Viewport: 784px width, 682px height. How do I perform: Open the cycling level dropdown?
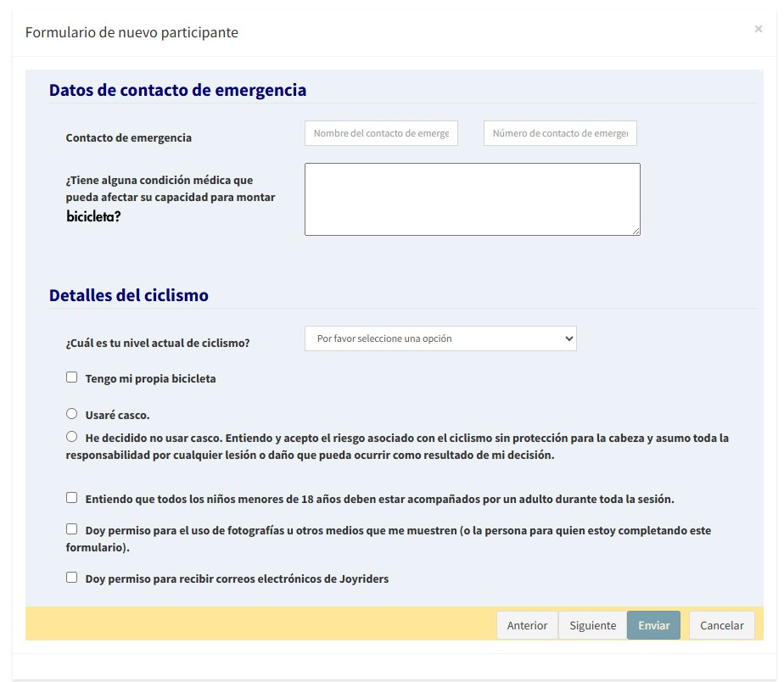click(440, 338)
